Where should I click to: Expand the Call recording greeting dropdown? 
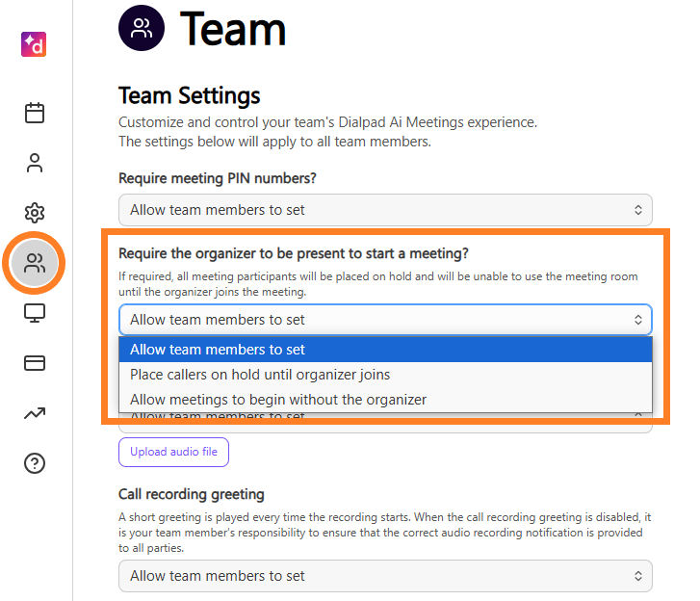[x=385, y=576]
